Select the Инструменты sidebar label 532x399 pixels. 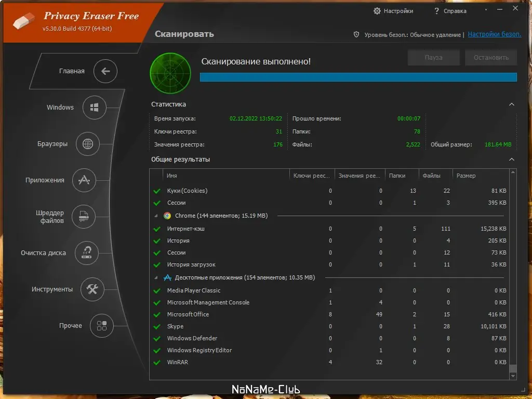[x=52, y=289]
